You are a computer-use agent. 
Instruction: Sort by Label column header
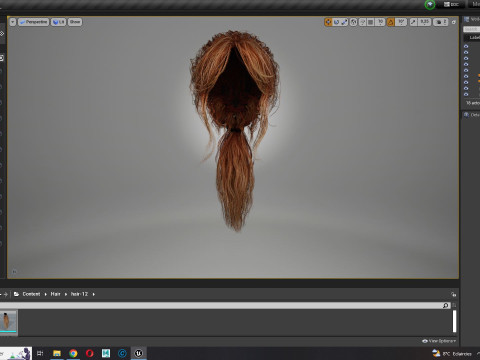[475, 37]
